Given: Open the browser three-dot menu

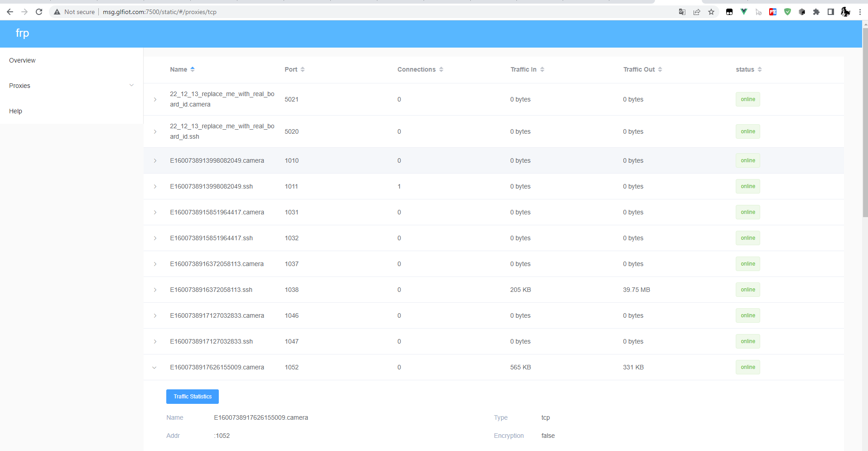Looking at the screenshot, I should [860, 12].
